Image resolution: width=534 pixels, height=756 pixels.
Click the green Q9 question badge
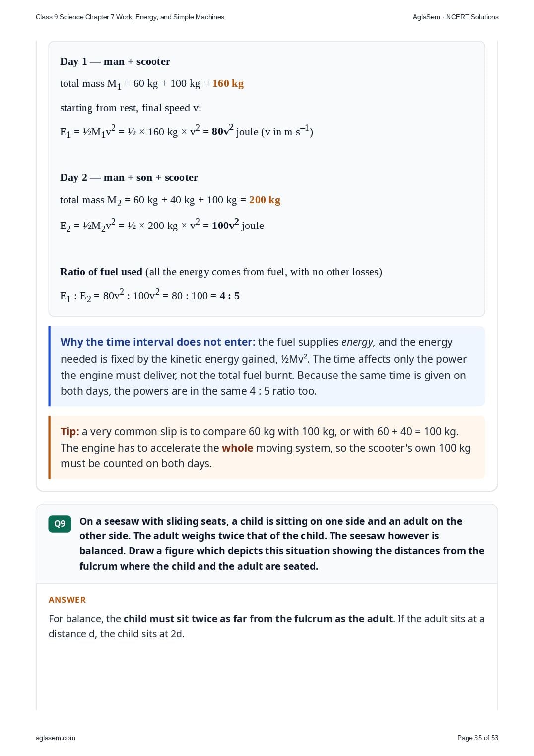pos(60,524)
